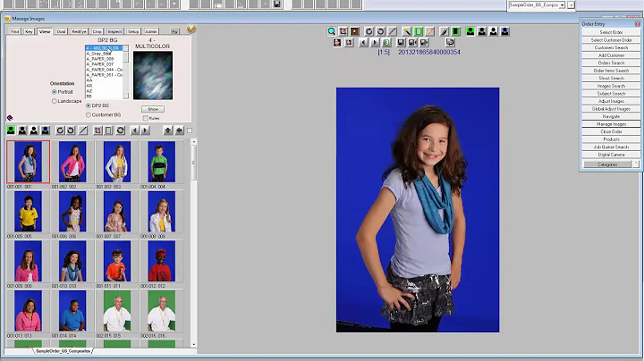This screenshot has height=361, width=644.
Task: Click the green frame rectangle icon
Action: tap(418, 31)
